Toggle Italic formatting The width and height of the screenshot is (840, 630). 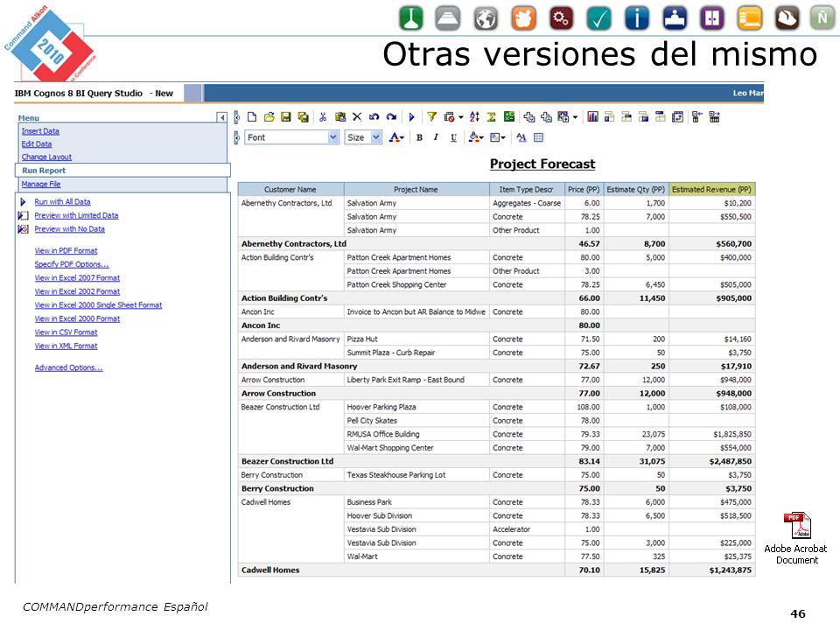click(x=436, y=137)
